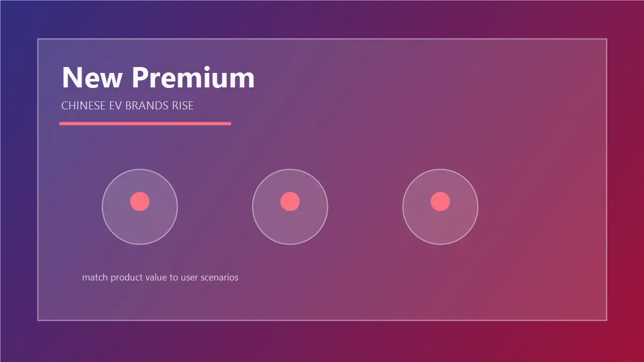644x362 pixels.
Task: Click the pink dot in the first circle
Action: (x=140, y=201)
